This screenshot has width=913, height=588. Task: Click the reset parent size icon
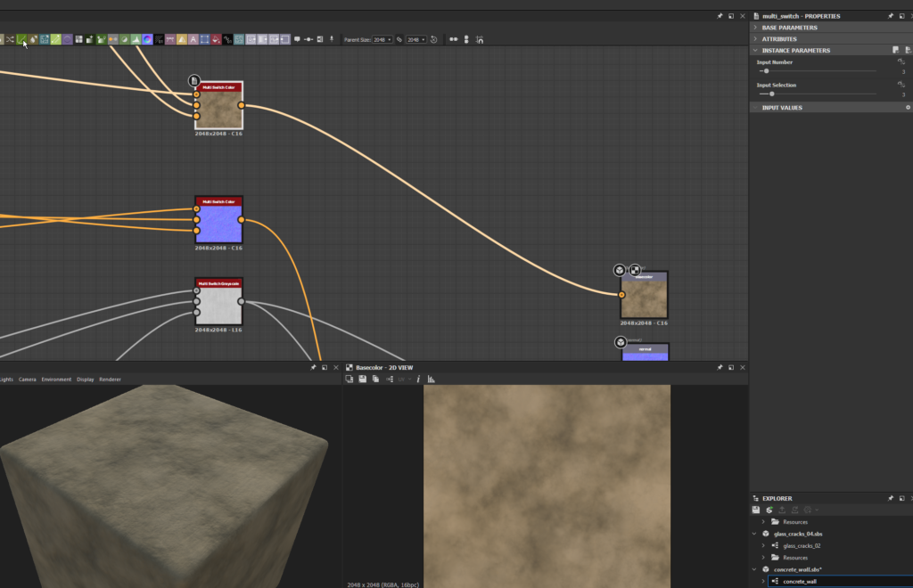pyautogui.click(x=433, y=39)
